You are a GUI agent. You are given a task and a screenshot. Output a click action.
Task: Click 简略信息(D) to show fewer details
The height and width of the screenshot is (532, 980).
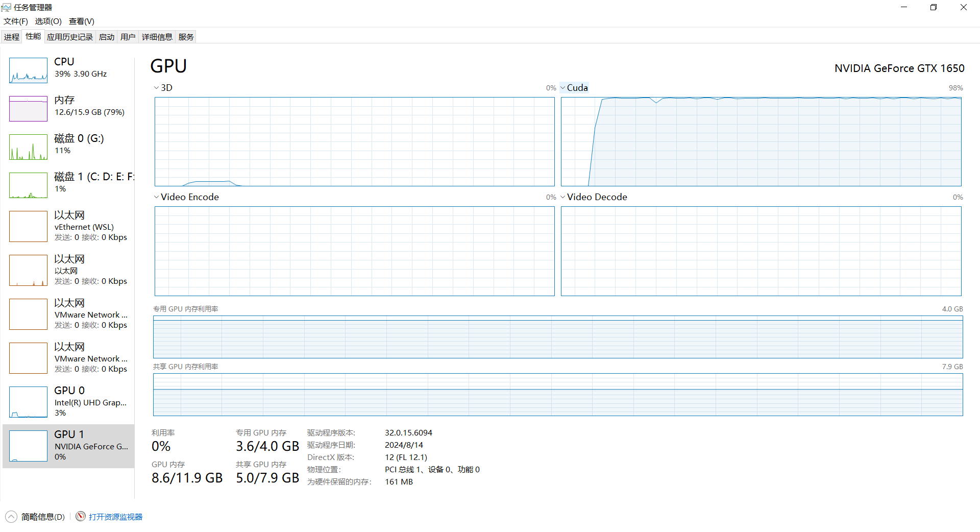coord(43,517)
